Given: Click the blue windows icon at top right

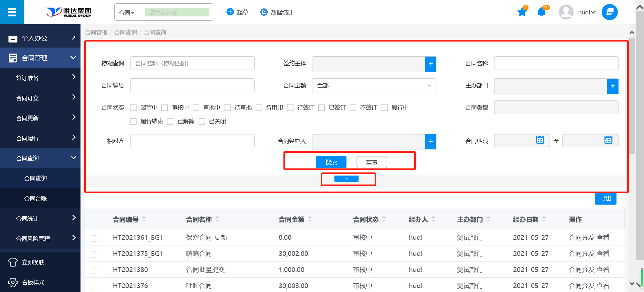Looking at the screenshot, I should [x=609, y=12].
